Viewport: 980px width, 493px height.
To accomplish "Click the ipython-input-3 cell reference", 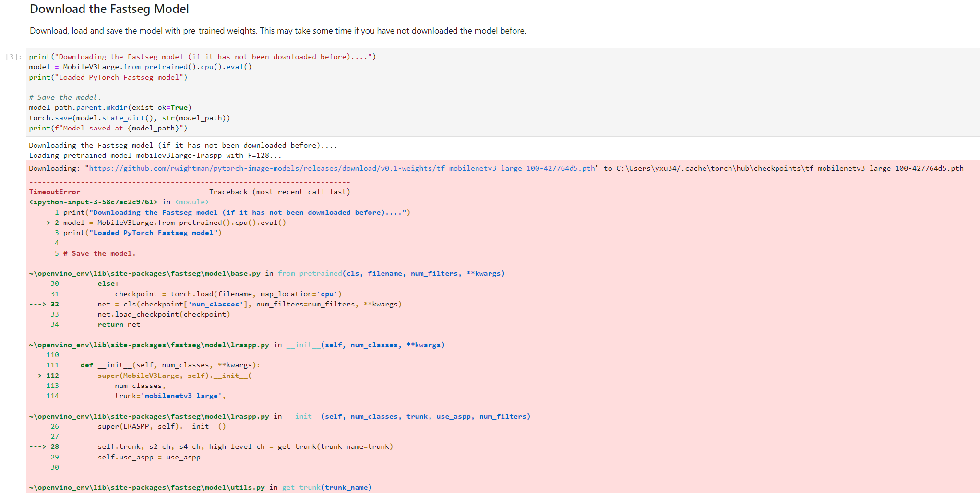I will click(x=91, y=202).
